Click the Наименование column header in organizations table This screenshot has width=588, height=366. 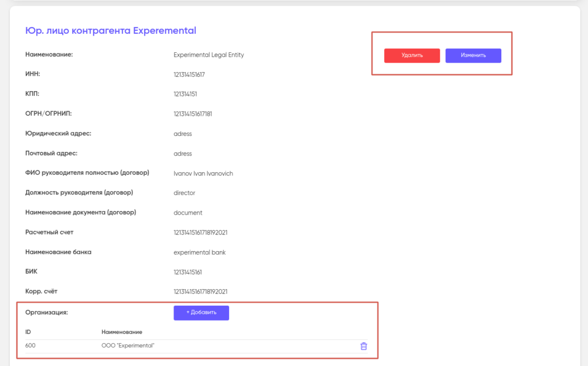(x=122, y=332)
